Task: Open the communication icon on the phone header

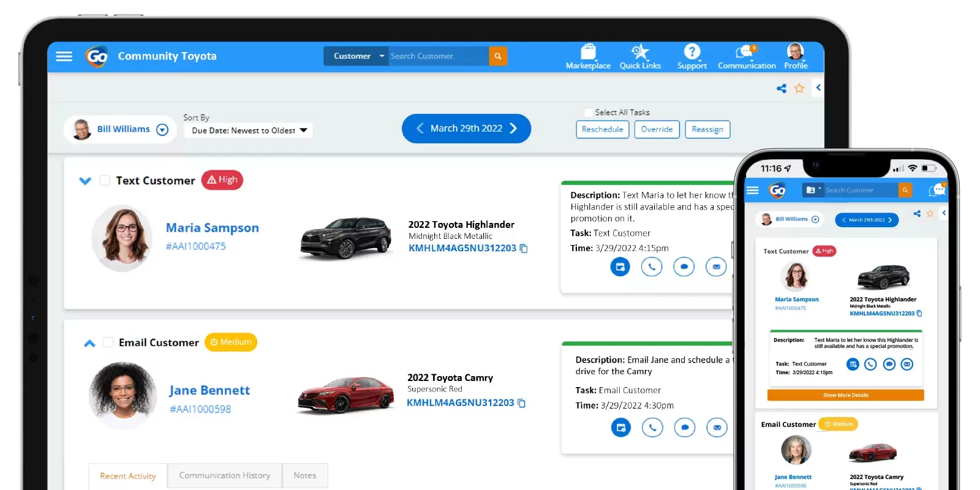Action: coord(937,190)
